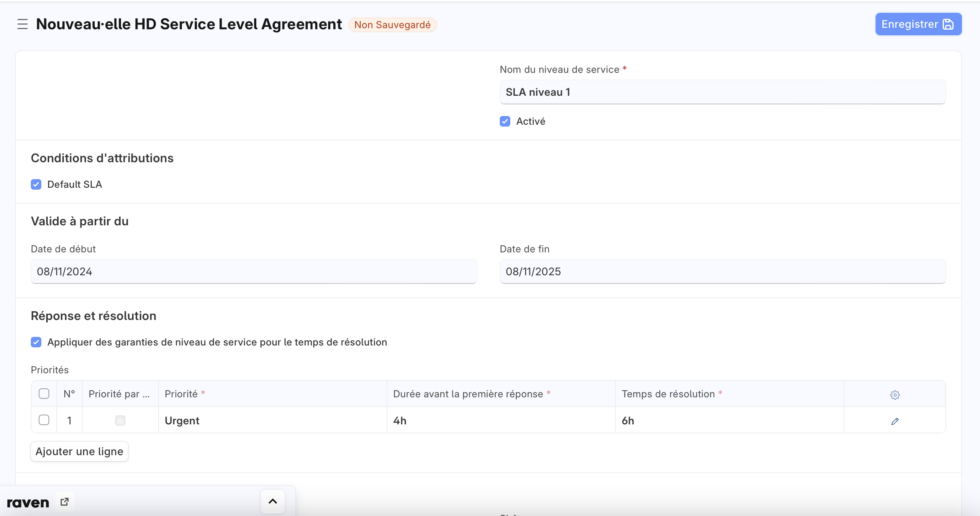This screenshot has width=980, height=516.
Task: Disable service level guarantees for resolution checkbox
Action: [x=36, y=342]
